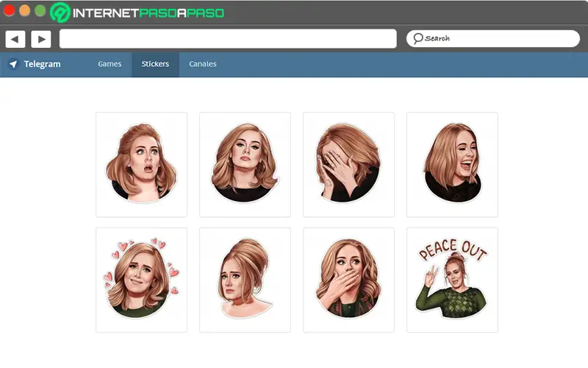
Task: Click the magnifier icon in Search box
Action: tap(417, 38)
